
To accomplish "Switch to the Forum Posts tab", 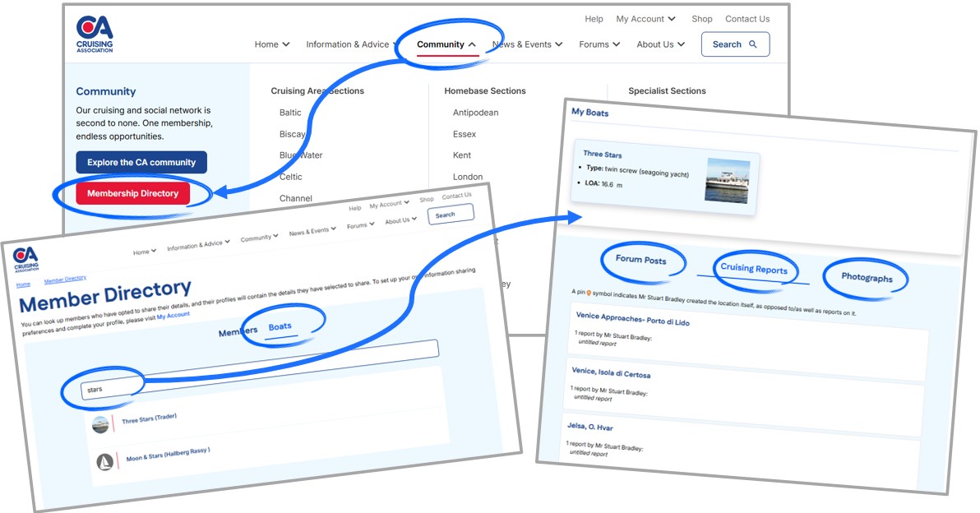I will (640, 260).
